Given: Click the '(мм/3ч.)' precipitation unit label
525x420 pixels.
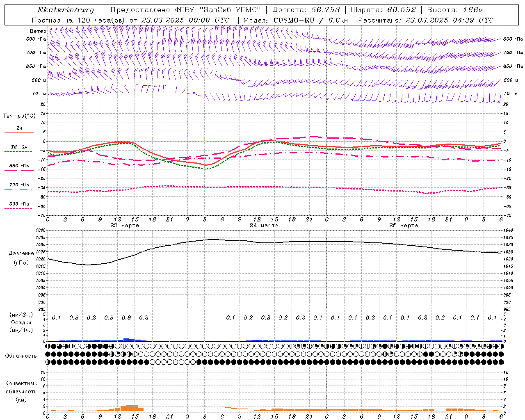Looking at the screenshot, I should click(x=21, y=315).
